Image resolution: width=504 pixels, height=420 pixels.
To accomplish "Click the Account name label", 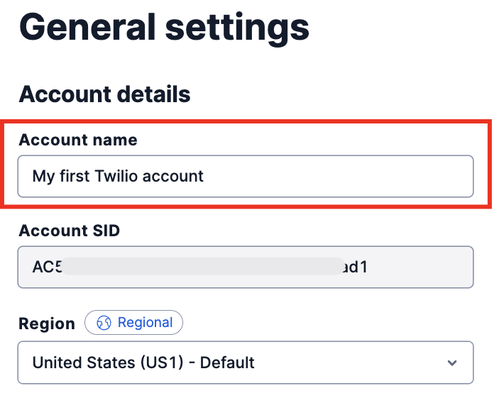I will (x=78, y=140).
